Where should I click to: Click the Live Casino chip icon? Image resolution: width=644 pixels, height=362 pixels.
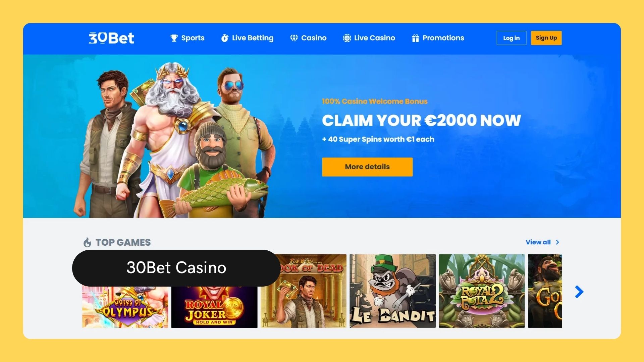(x=347, y=38)
